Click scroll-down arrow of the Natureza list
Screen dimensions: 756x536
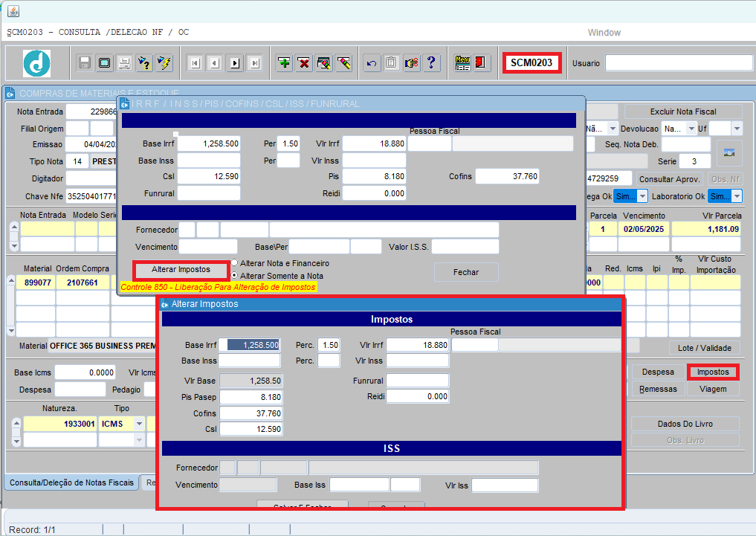16,441
